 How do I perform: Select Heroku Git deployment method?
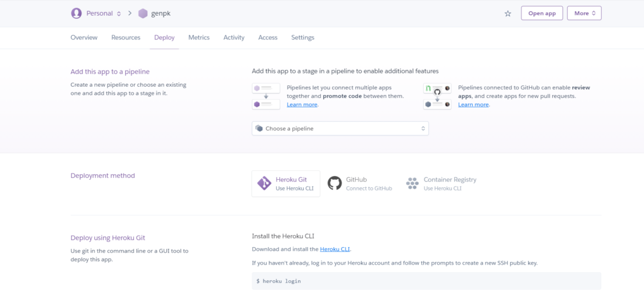286,184
